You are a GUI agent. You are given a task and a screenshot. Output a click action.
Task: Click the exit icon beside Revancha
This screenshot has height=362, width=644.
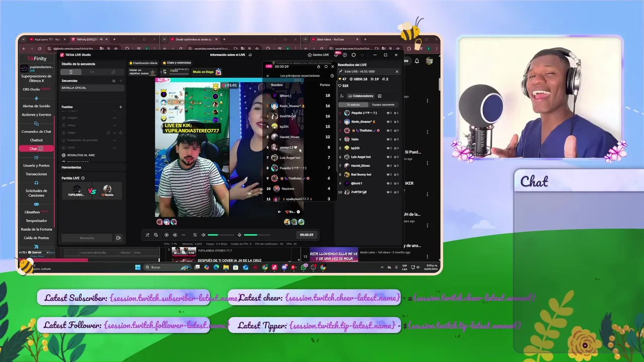point(118,238)
